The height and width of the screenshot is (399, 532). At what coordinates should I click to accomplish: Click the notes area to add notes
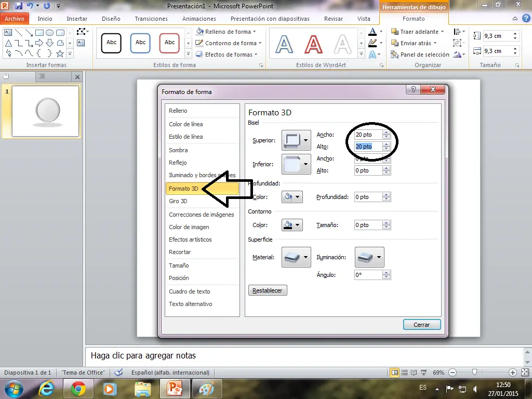(304, 355)
